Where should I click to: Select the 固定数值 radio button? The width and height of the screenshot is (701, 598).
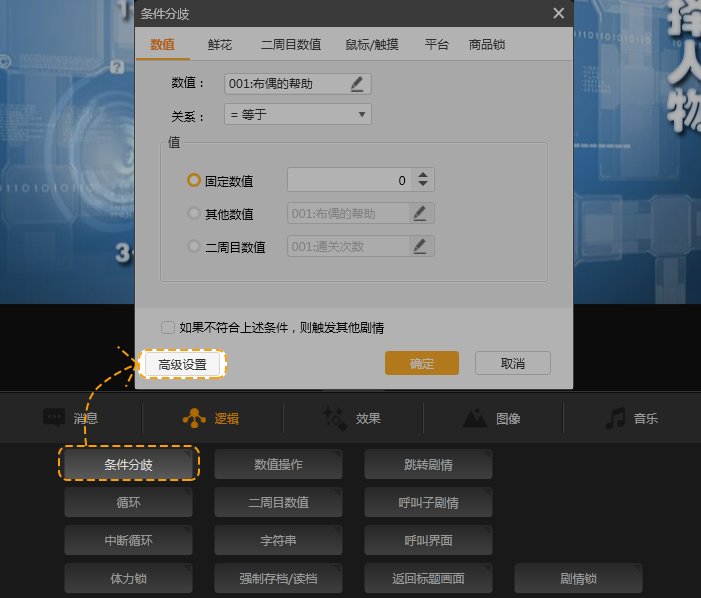coord(195,180)
